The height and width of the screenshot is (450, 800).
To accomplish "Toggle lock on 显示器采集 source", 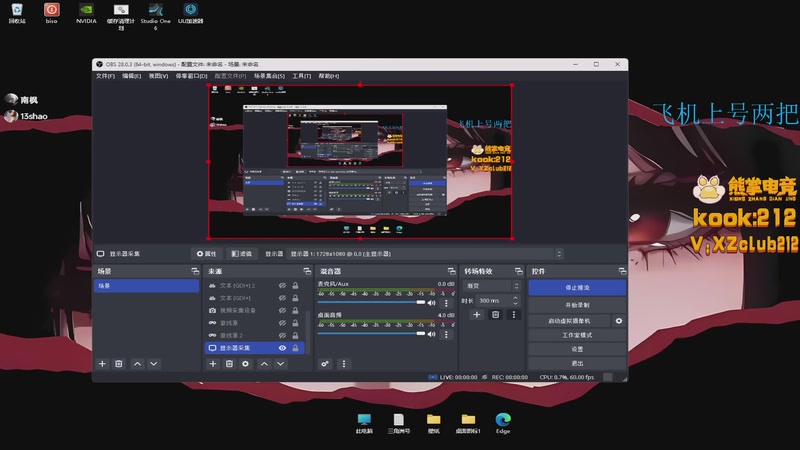I will [295, 348].
